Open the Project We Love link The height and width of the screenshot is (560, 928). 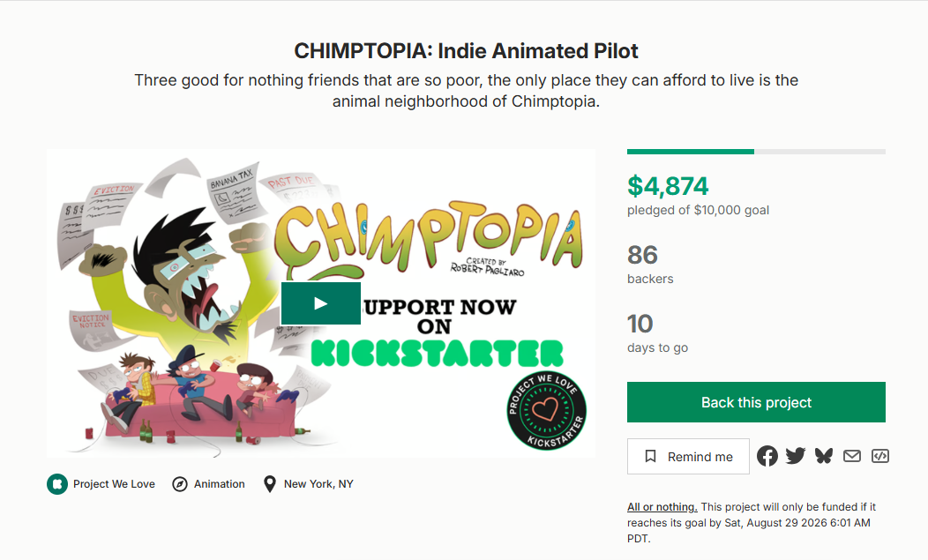tap(114, 484)
